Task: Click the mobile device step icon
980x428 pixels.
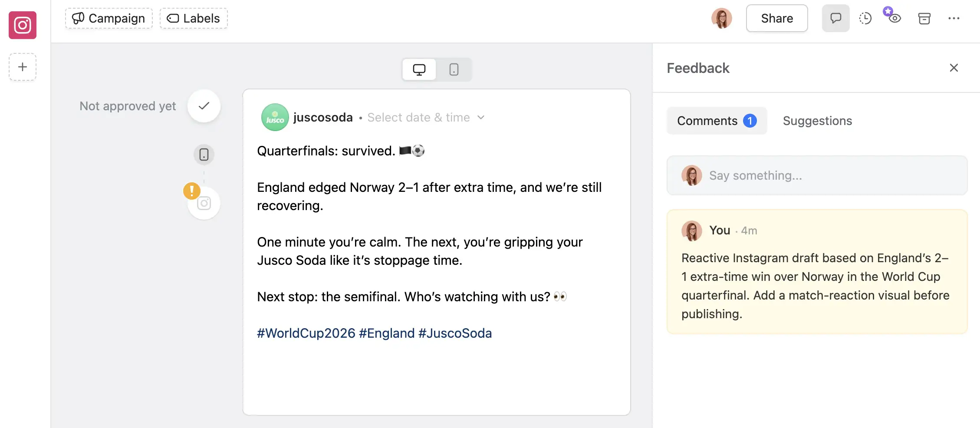Action: pos(204,155)
